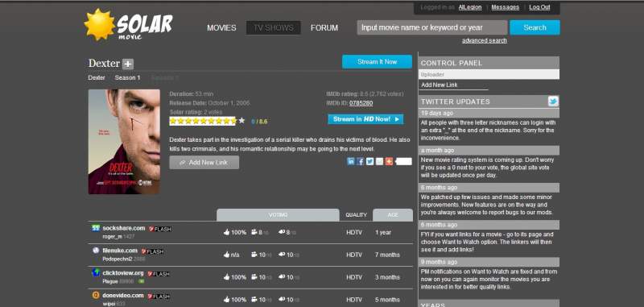The width and height of the screenshot is (644, 307).
Task: Click thumbs-up icon in donevideo.com row
Action: click(226, 300)
